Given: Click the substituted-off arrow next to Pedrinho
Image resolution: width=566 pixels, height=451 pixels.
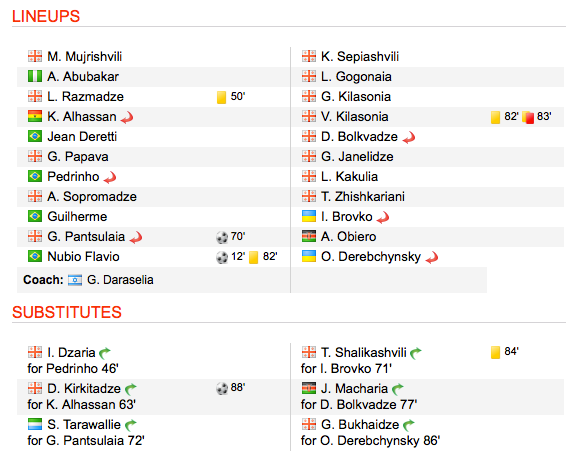Looking at the screenshot, I should coord(110,177).
